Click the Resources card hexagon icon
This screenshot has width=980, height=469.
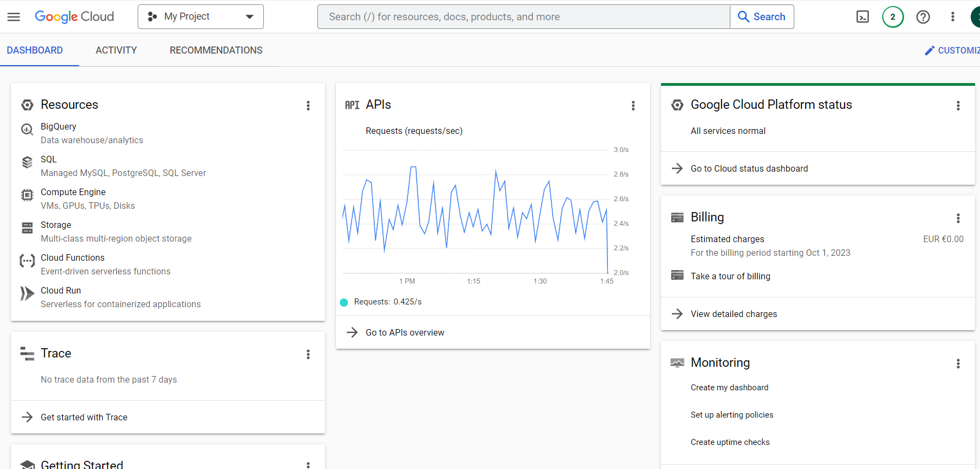(27, 105)
